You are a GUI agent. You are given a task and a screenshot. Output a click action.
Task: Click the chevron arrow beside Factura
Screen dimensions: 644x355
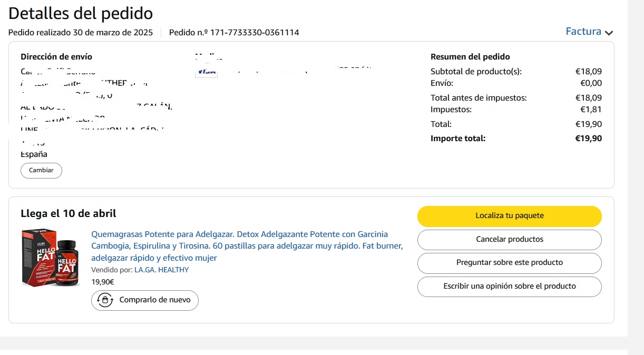click(609, 33)
